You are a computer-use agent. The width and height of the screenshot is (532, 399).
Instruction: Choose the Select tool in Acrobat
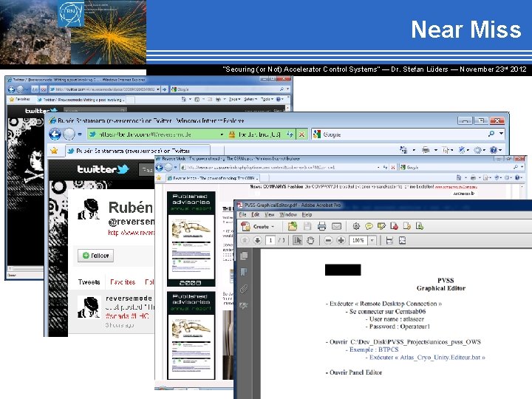click(x=298, y=241)
